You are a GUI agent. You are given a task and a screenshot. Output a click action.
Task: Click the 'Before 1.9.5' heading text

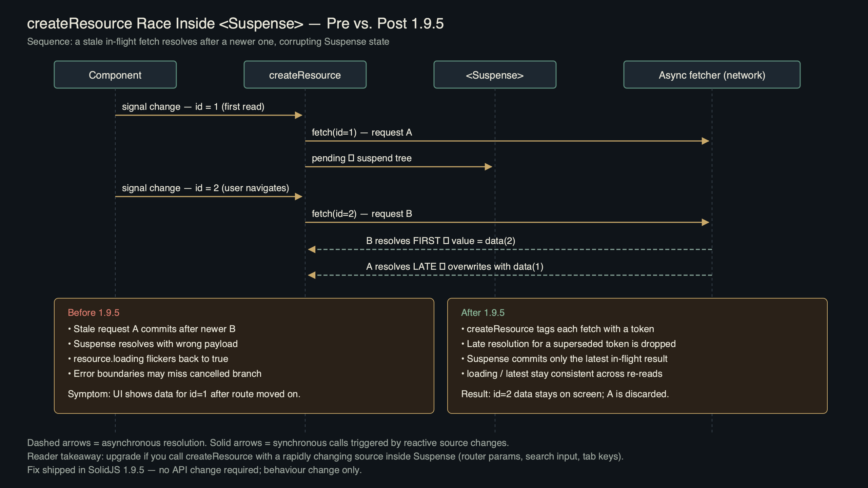click(94, 312)
